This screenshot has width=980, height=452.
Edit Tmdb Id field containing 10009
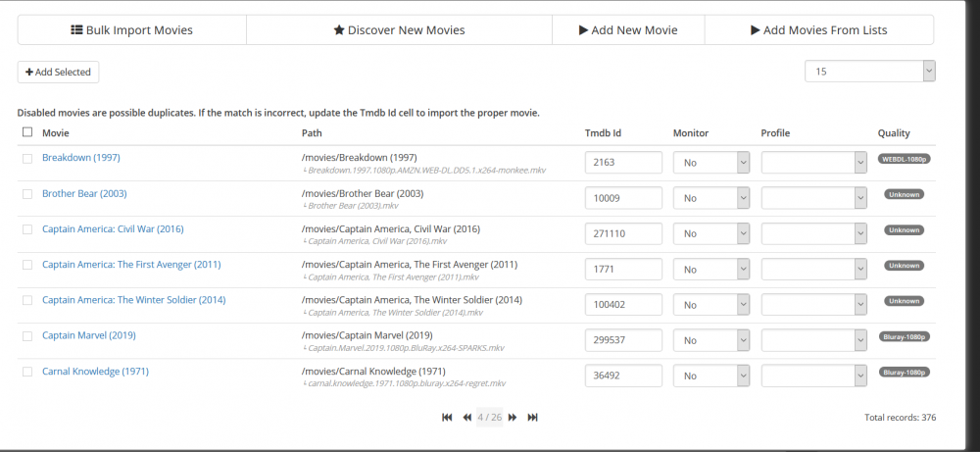tap(623, 198)
